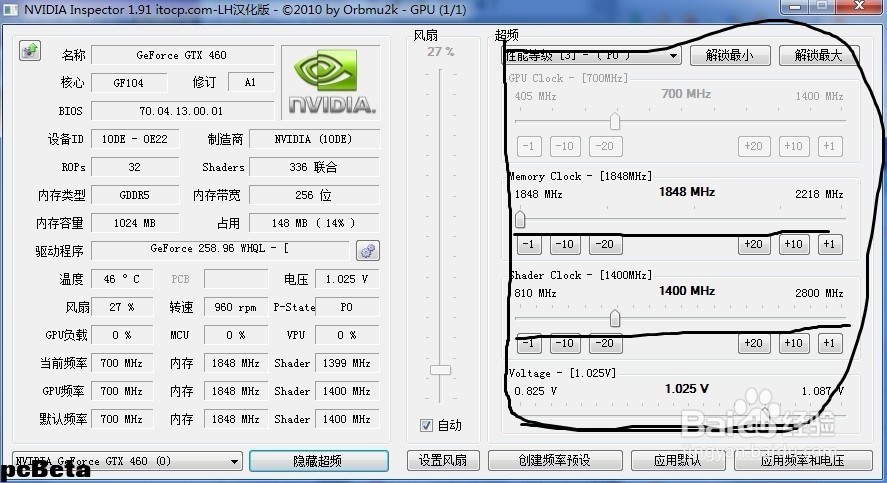Open the driver profile settings gear icon
This screenshot has width=887, height=483.
coord(368,251)
